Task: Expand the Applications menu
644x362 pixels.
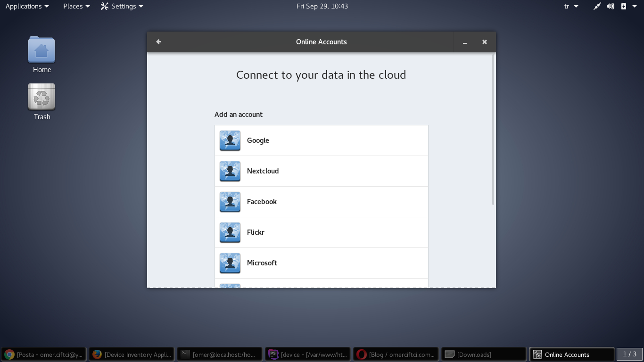Action: [x=27, y=6]
